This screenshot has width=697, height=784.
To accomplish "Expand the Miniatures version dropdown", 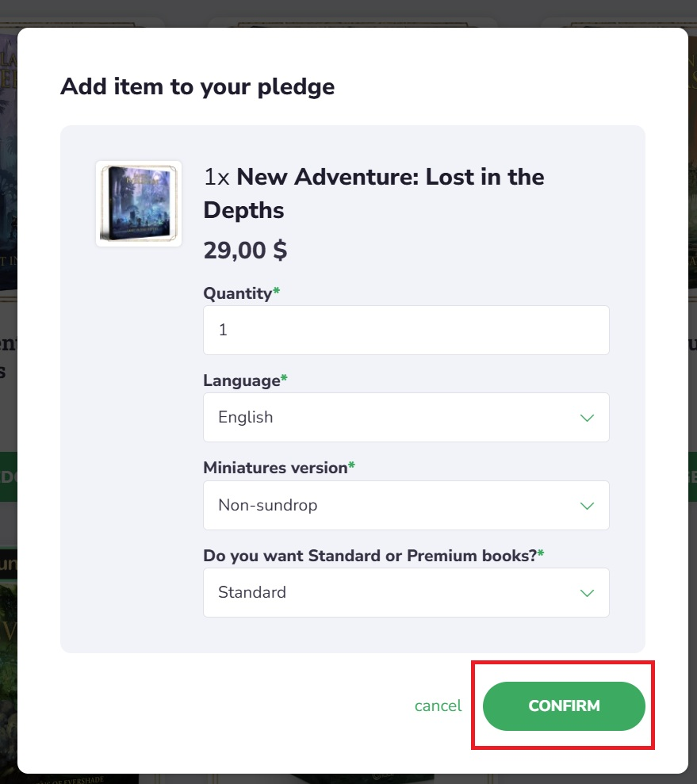I will [x=406, y=505].
